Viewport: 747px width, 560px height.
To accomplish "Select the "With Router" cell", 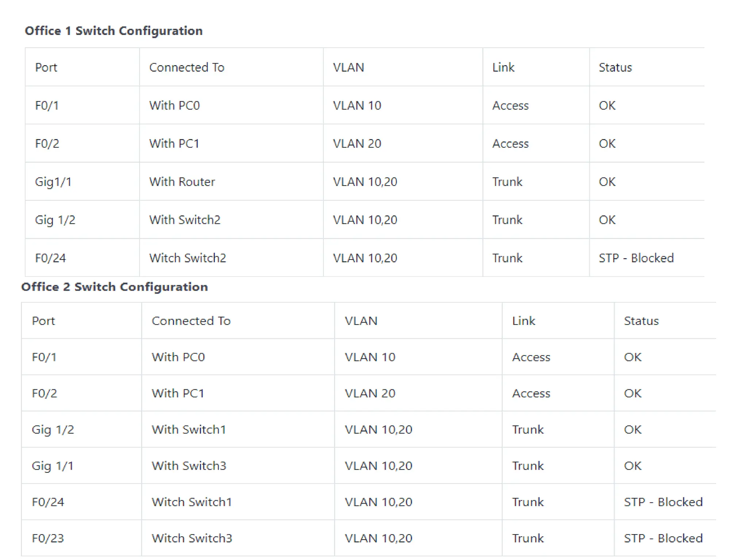I will click(x=182, y=182).
